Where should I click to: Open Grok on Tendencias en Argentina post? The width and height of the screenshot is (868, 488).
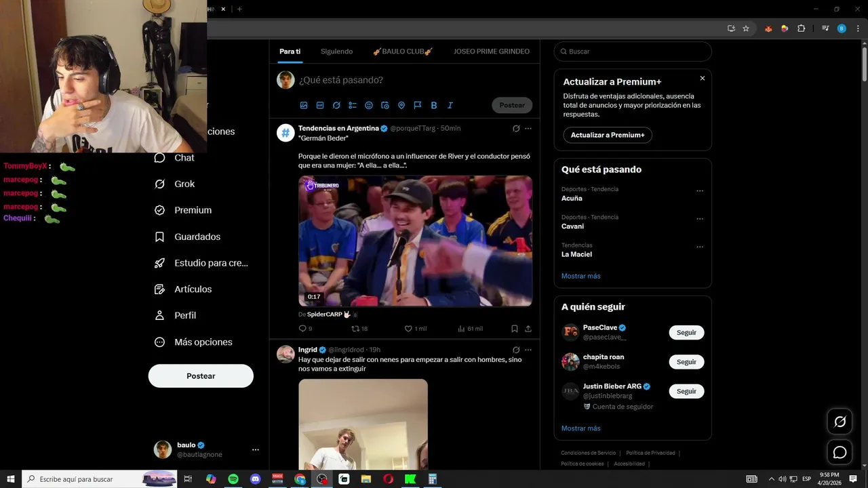[516, 128]
